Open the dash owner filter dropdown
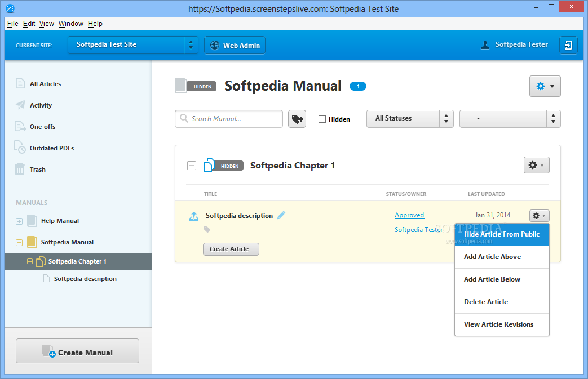The image size is (588, 379). click(510, 119)
